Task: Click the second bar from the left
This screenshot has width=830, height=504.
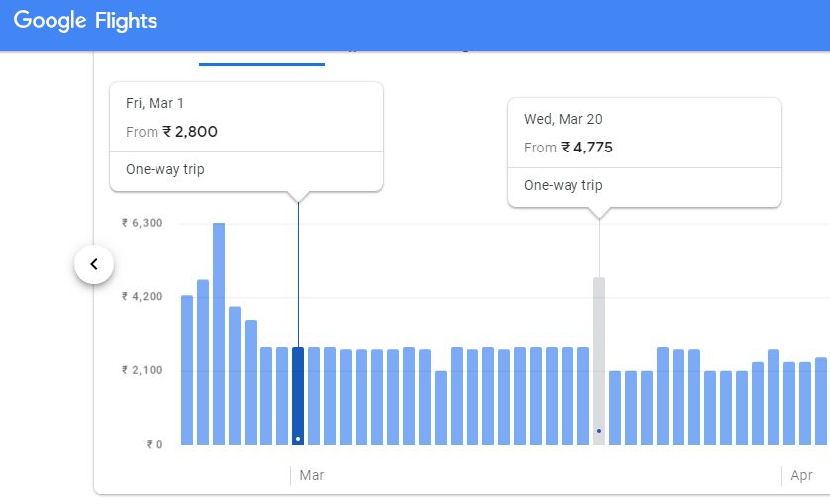Action: (x=203, y=361)
